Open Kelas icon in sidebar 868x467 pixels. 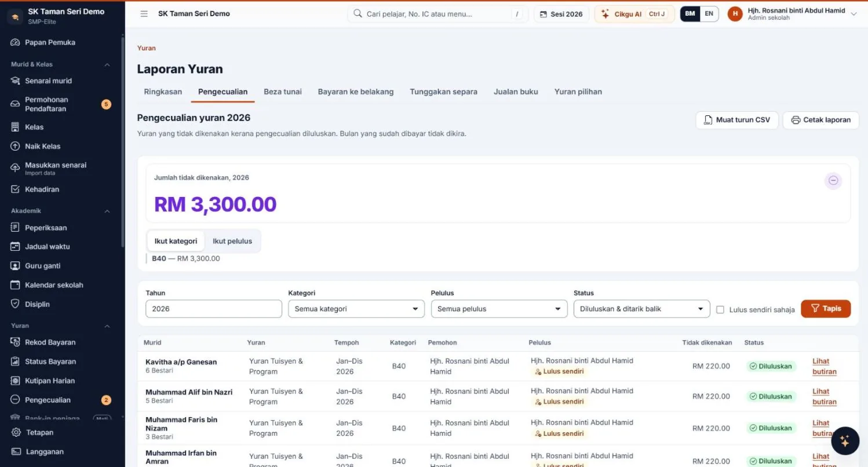click(x=16, y=127)
